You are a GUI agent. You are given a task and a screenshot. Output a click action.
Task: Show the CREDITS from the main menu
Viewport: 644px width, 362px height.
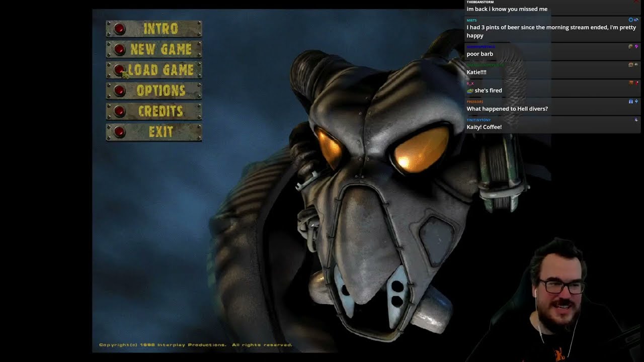click(153, 111)
